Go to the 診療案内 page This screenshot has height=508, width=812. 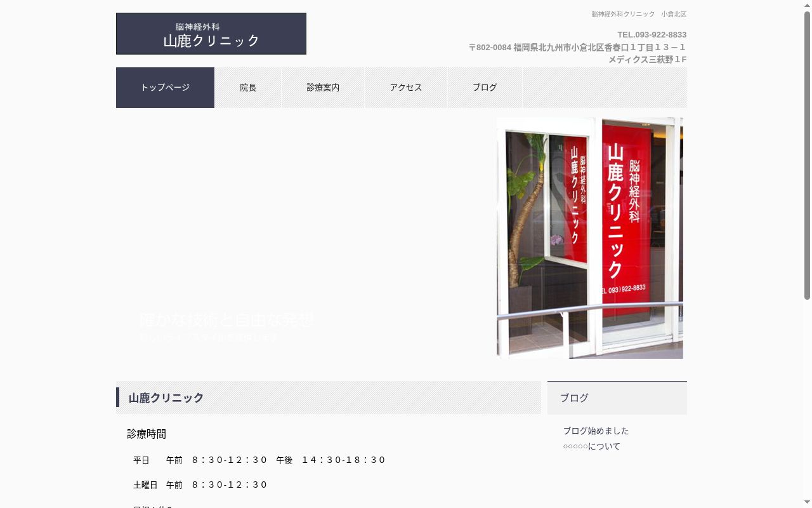[323, 88]
